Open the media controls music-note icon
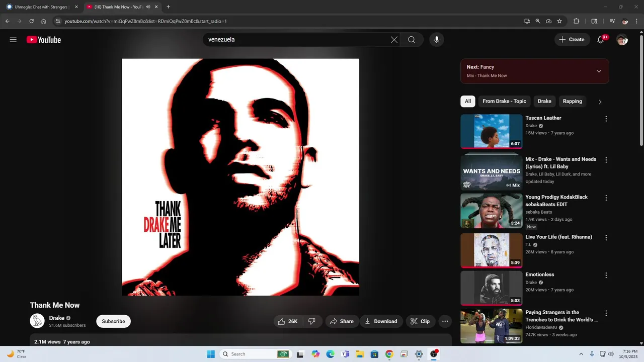Screen dimensions: 644x362 [612, 21]
